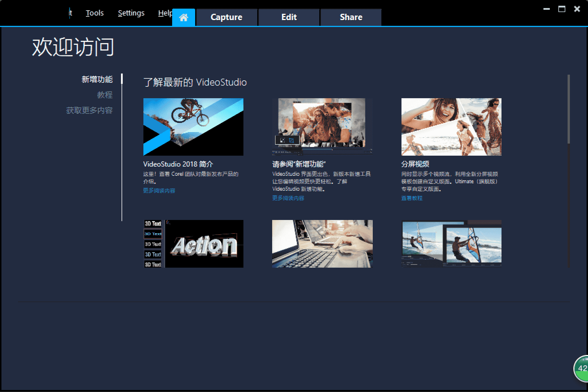Open the mountain biker video thumbnail
This screenshot has height=392, width=588.
pos(193,127)
